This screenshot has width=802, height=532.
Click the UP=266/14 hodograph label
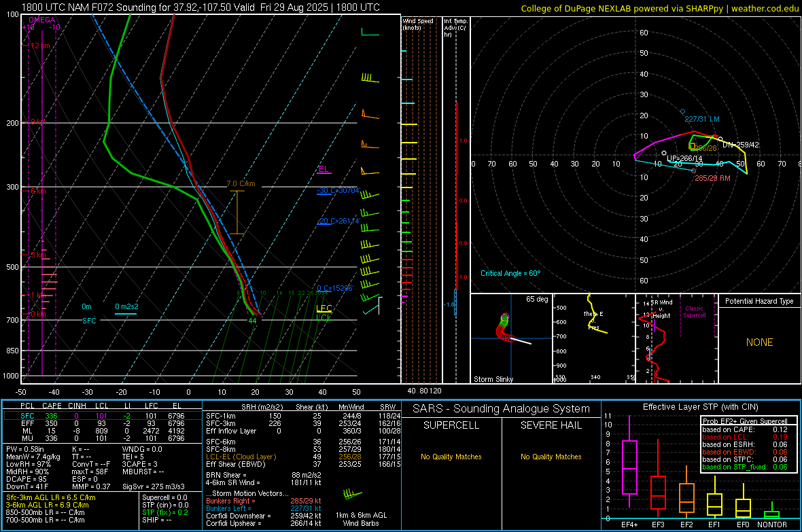coord(685,158)
